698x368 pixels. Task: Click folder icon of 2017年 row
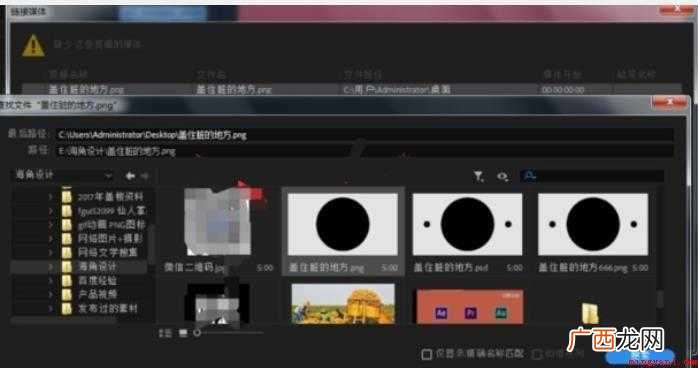tap(67, 196)
